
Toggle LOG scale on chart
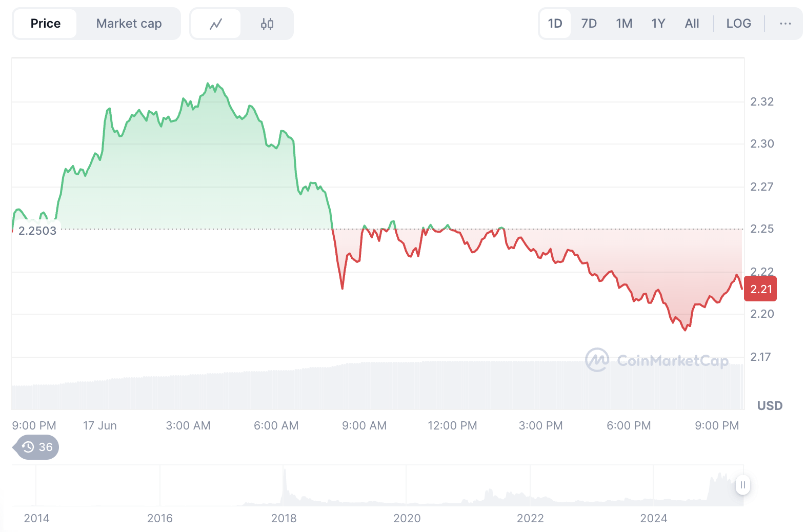[x=738, y=24]
